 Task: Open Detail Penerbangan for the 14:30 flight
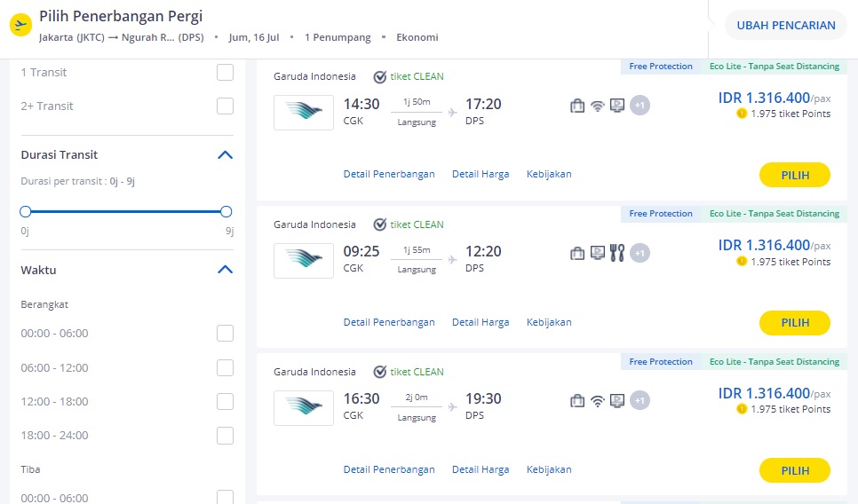tap(389, 175)
